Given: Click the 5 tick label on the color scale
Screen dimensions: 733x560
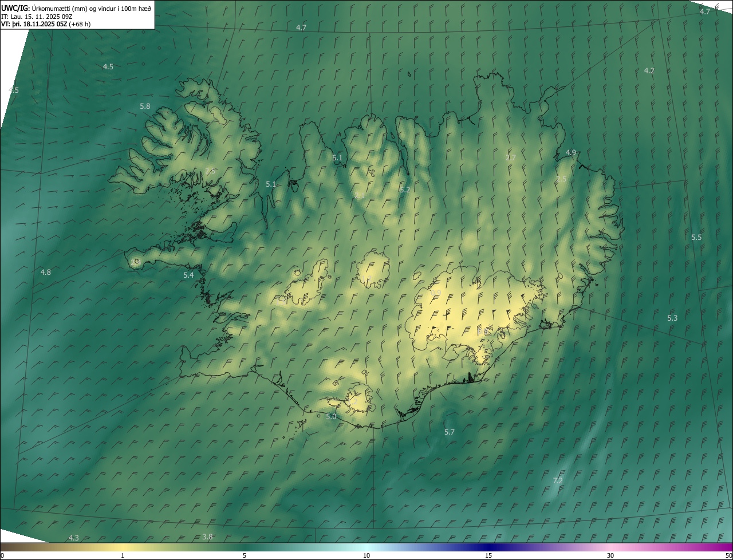Looking at the screenshot, I should 245,556.
